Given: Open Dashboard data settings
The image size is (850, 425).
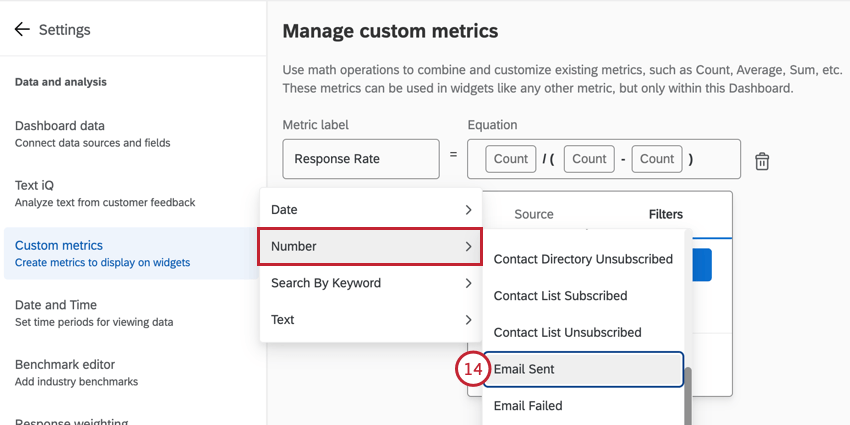Looking at the screenshot, I should (x=92, y=133).
